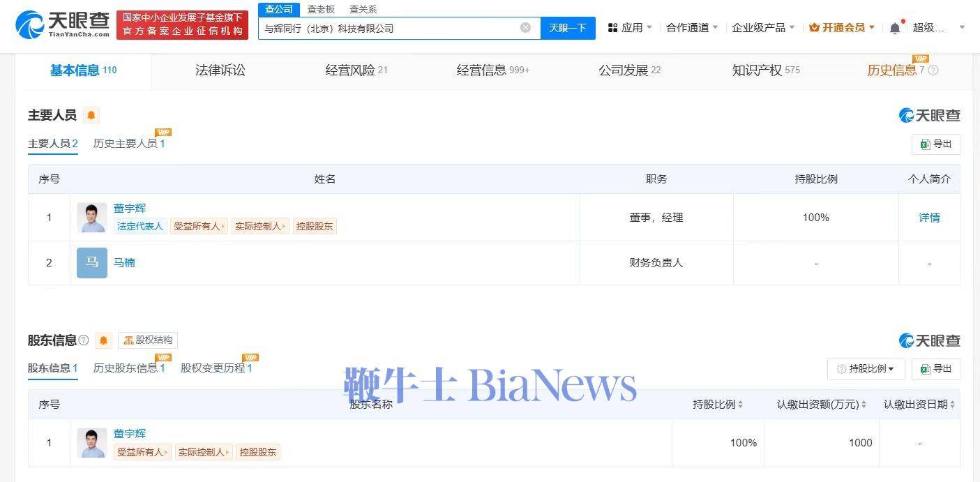The width and height of the screenshot is (980, 482).
Task: Open the 开通会员 membership dropdown
Action: [842, 28]
